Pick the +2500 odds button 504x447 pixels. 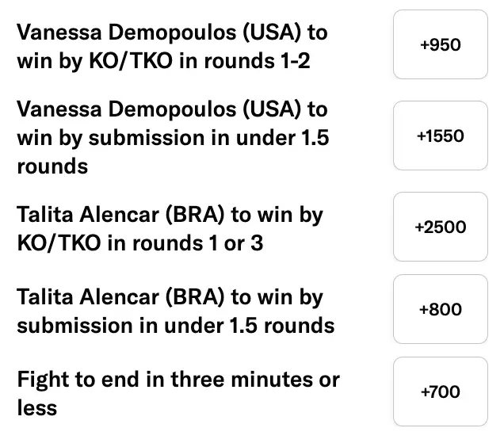tap(440, 227)
